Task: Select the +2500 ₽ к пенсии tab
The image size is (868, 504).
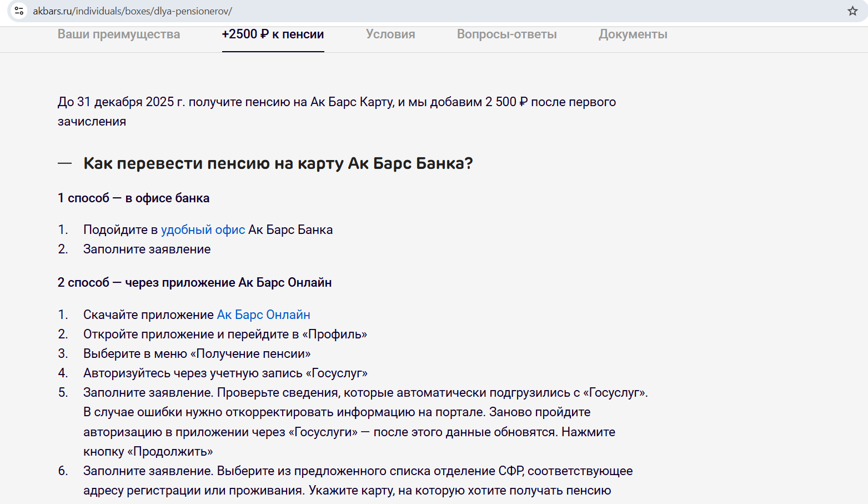Action: 273,34
